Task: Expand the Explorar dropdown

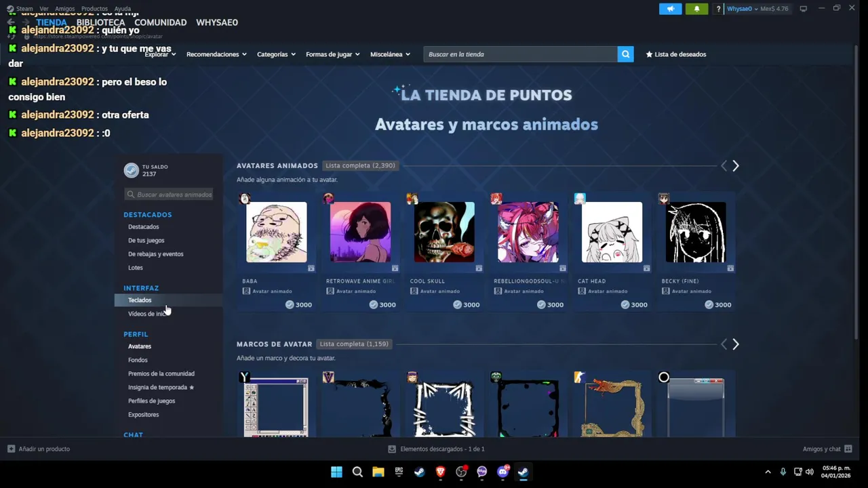Action: (x=160, y=54)
